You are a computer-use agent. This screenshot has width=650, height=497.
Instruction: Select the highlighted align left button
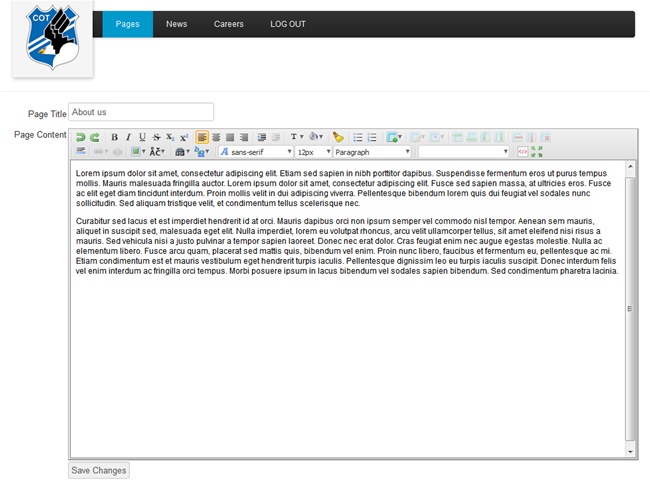[x=202, y=137]
